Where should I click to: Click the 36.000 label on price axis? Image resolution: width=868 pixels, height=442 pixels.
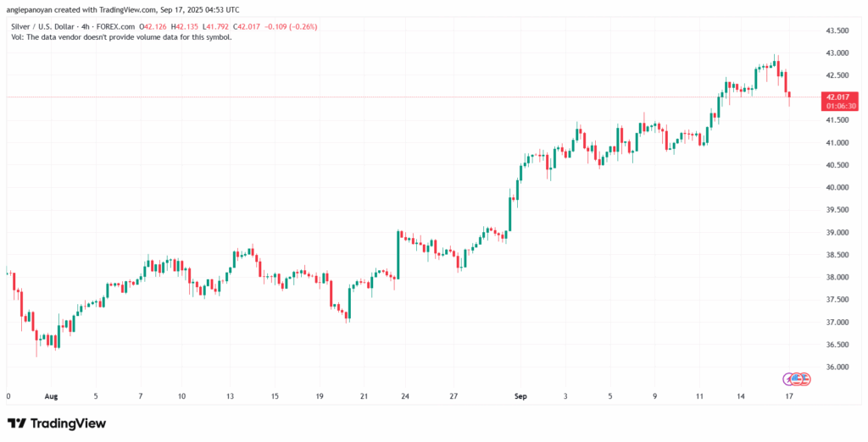pyautogui.click(x=837, y=367)
